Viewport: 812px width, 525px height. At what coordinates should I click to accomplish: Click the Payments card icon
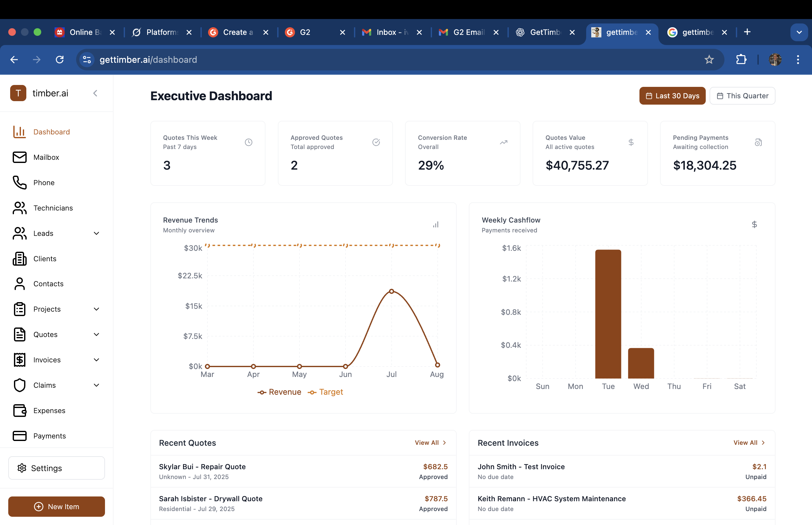click(x=19, y=436)
